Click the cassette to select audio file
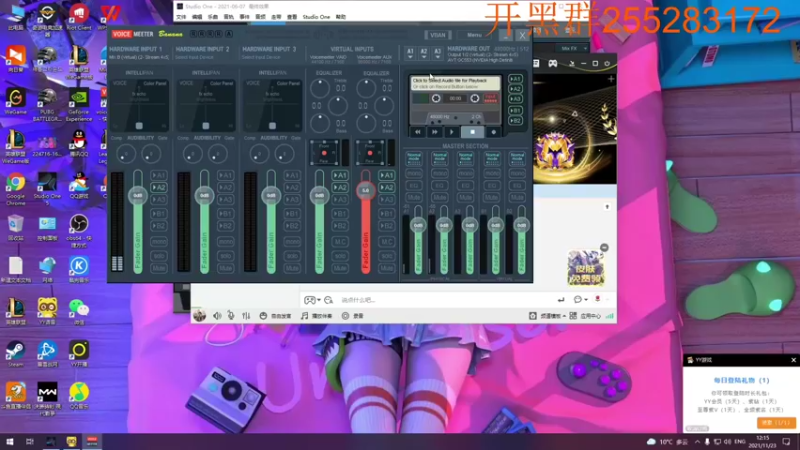 pyautogui.click(x=455, y=83)
